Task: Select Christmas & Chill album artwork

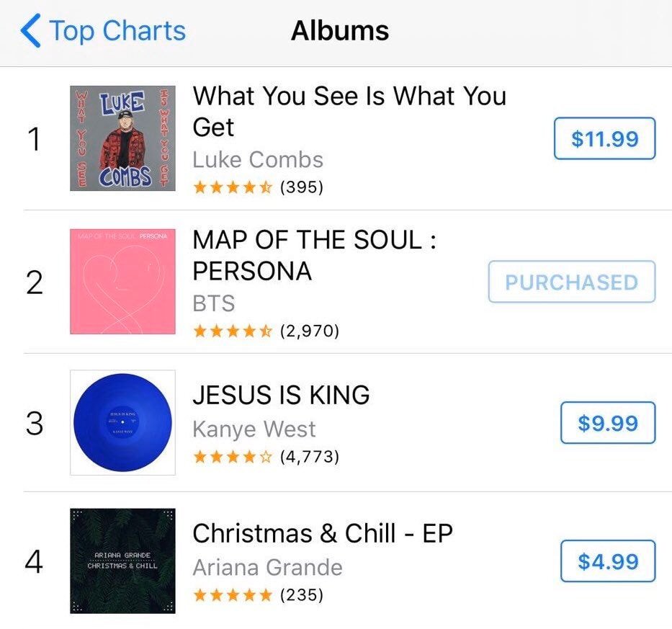Action: pyautogui.click(x=122, y=561)
